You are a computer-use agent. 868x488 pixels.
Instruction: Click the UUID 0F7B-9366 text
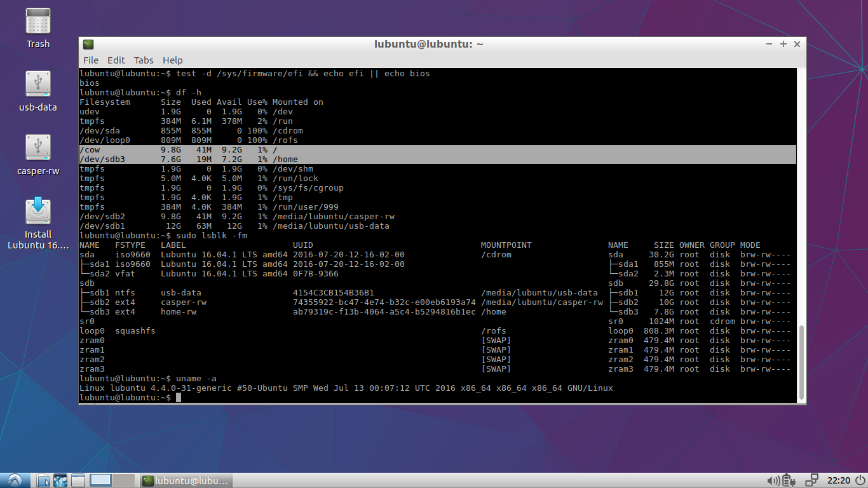pos(316,274)
